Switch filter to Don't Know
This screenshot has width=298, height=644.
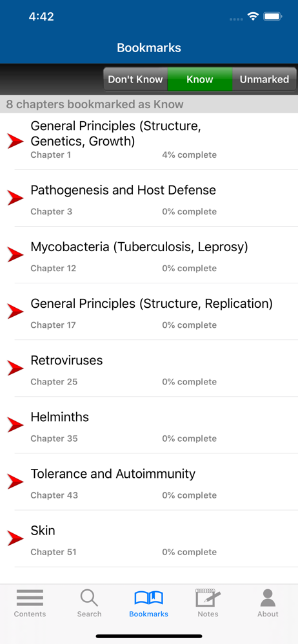(135, 79)
